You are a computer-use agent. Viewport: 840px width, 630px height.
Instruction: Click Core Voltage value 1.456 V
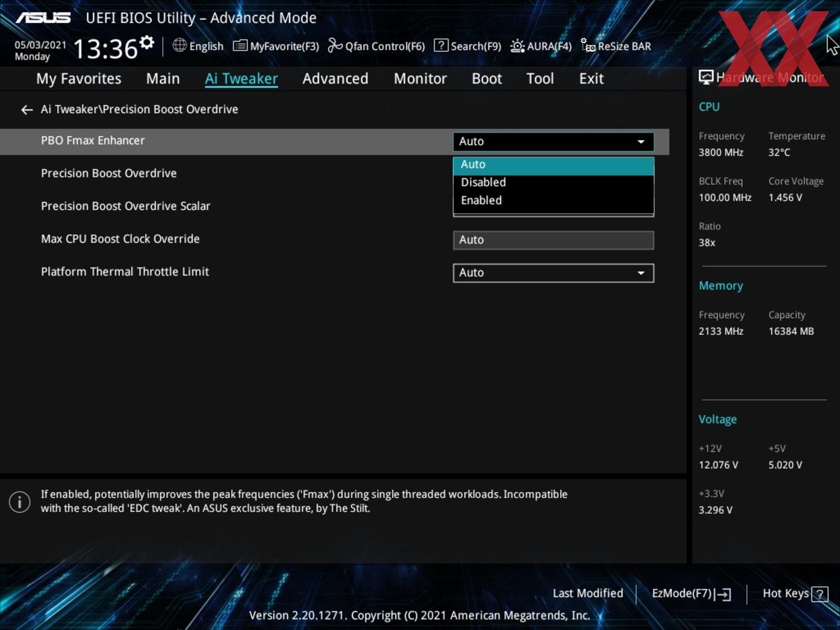(785, 198)
